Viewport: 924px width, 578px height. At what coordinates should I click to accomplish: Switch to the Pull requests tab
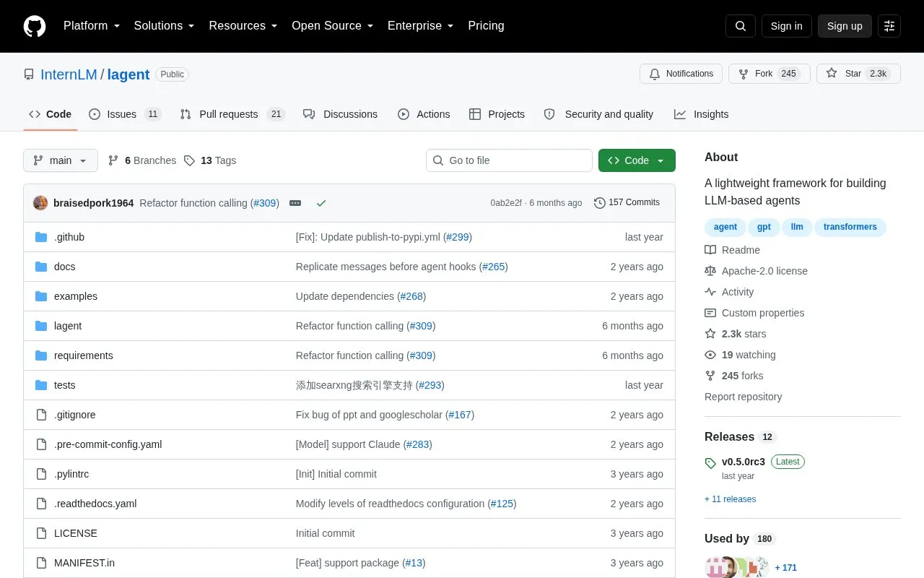232,114
